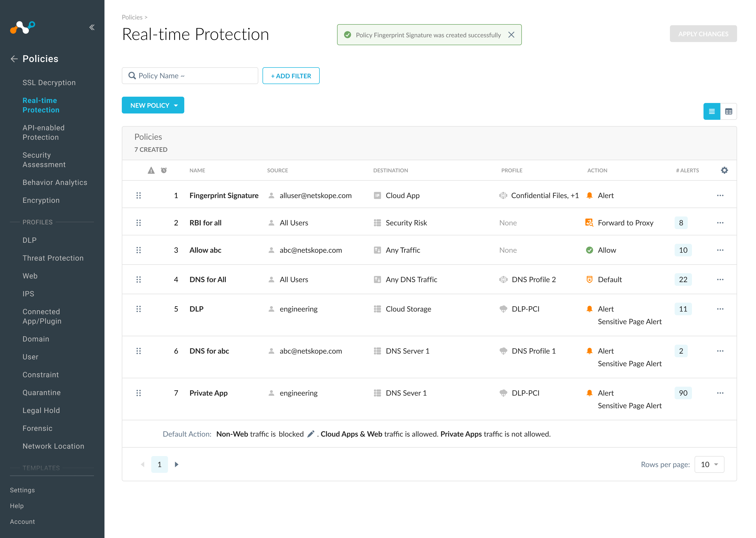Viewport: 756px width, 538px height.
Task: Go to next page arrow
Action: (x=176, y=464)
